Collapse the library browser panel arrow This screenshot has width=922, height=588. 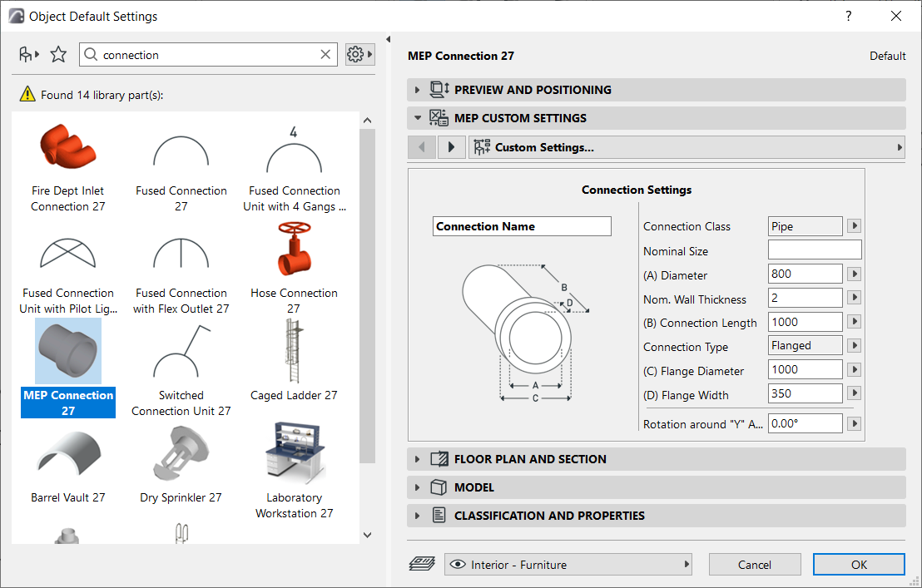pos(388,39)
